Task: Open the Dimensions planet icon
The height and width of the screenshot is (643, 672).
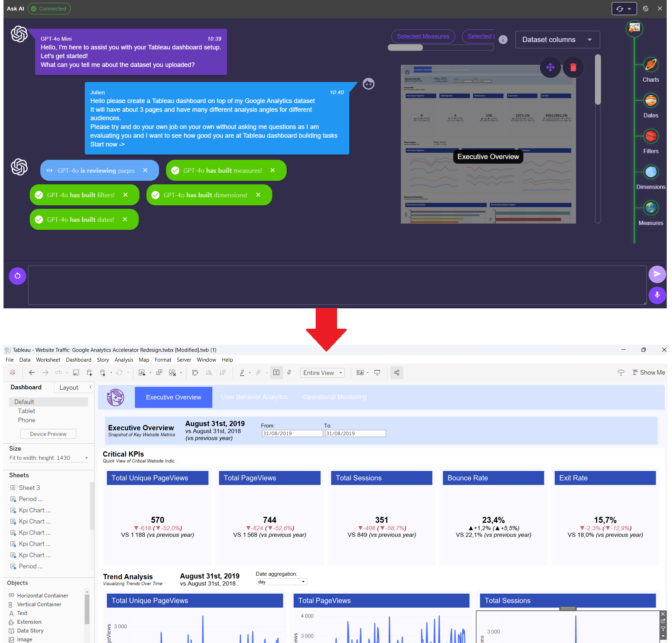Action: (651, 172)
